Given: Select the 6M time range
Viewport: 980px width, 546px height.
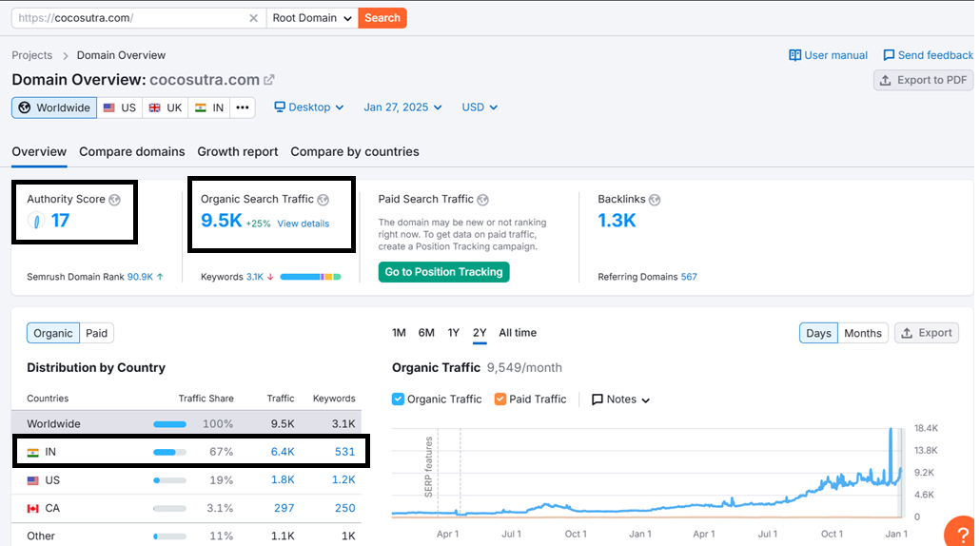Looking at the screenshot, I should [x=426, y=333].
